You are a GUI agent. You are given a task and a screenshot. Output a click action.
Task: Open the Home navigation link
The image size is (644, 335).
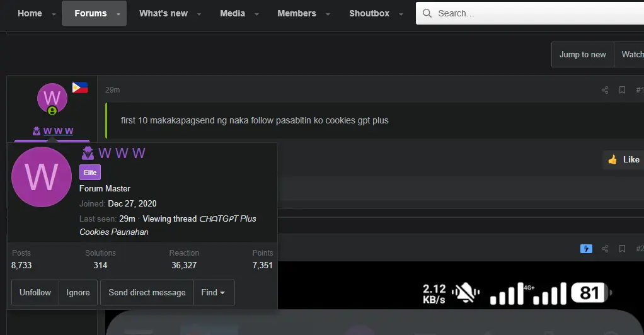point(30,13)
